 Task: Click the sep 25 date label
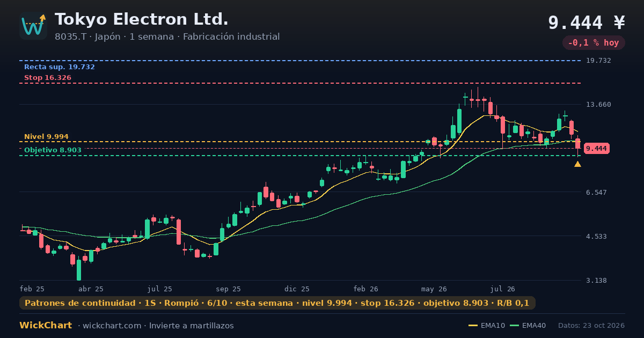coord(229,289)
